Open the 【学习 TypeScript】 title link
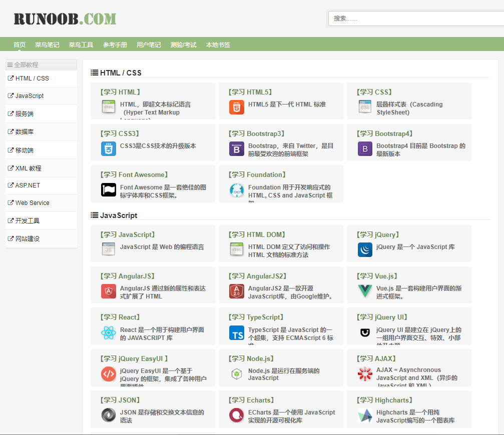The height and width of the screenshot is (435, 504). click(256, 317)
